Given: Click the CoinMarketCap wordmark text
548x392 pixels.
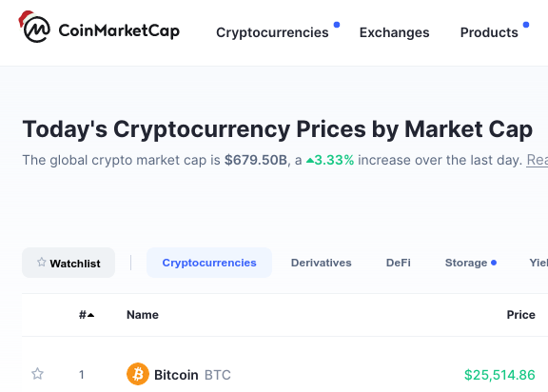Looking at the screenshot, I should pos(119,30).
